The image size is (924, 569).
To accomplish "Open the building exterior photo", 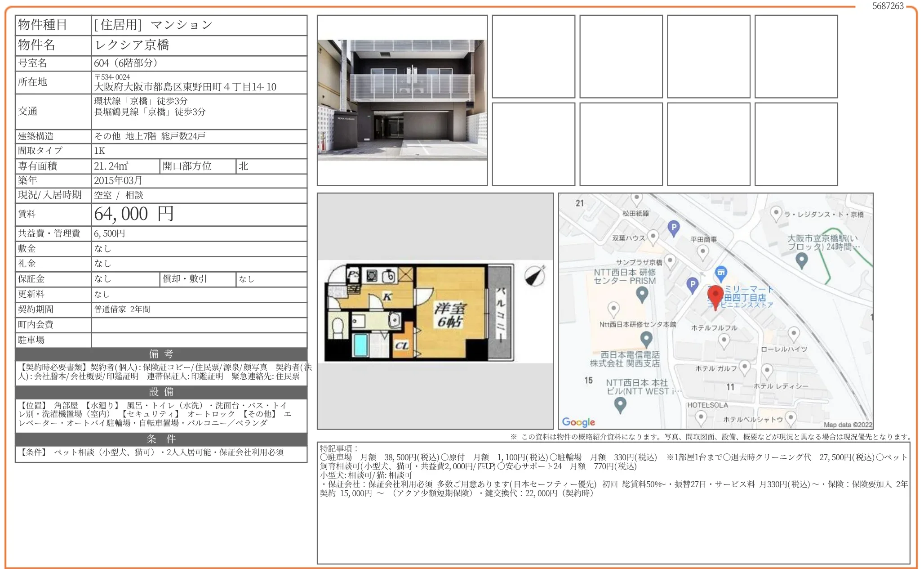I will point(402,100).
